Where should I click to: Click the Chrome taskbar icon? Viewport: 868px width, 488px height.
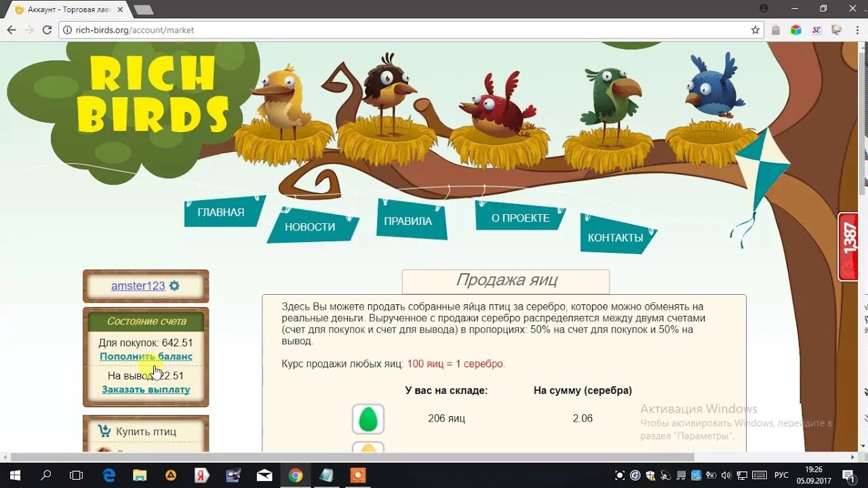pyautogui.click(x=295, y=475)
